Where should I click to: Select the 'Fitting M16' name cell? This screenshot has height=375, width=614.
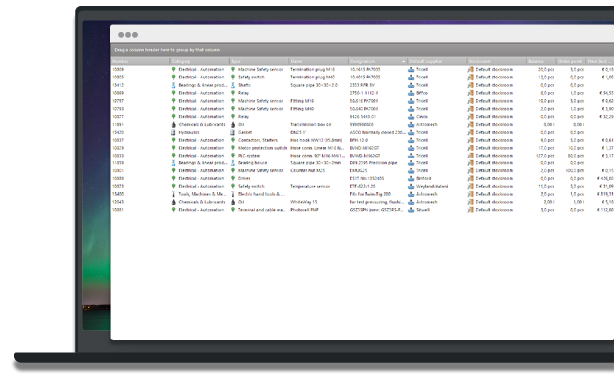[x=302, y=101]
